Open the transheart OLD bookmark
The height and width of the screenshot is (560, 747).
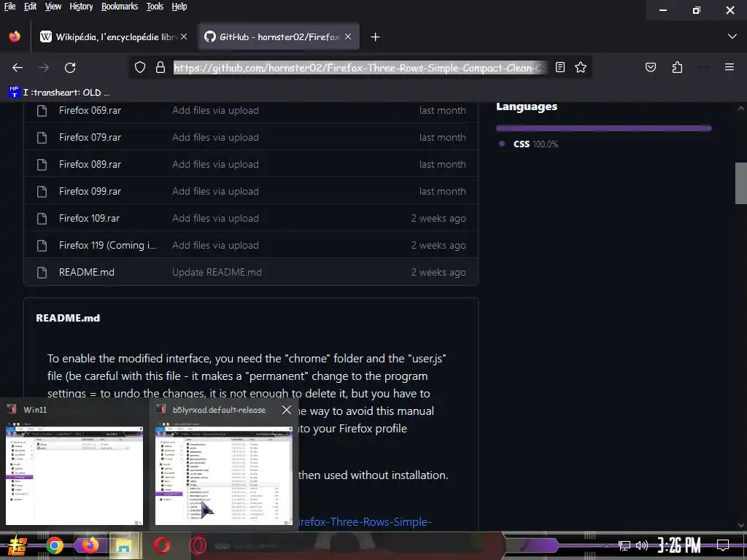click(x=59, y=93)
